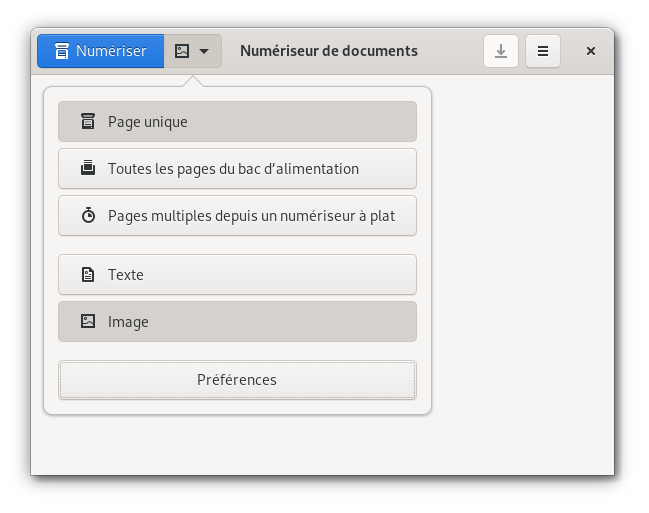
Task: Click the timer icon for multiple pages
Action: [x=88, y=215]
